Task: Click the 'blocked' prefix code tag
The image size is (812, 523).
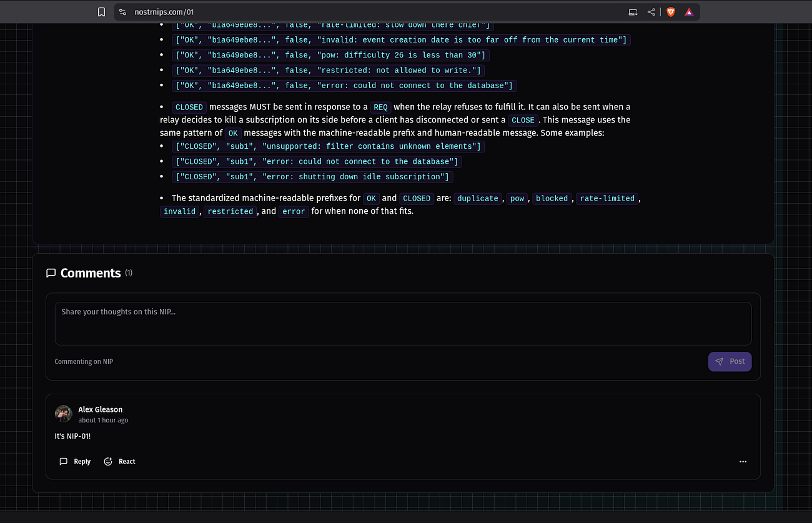Action: click(x=552, y=198)
